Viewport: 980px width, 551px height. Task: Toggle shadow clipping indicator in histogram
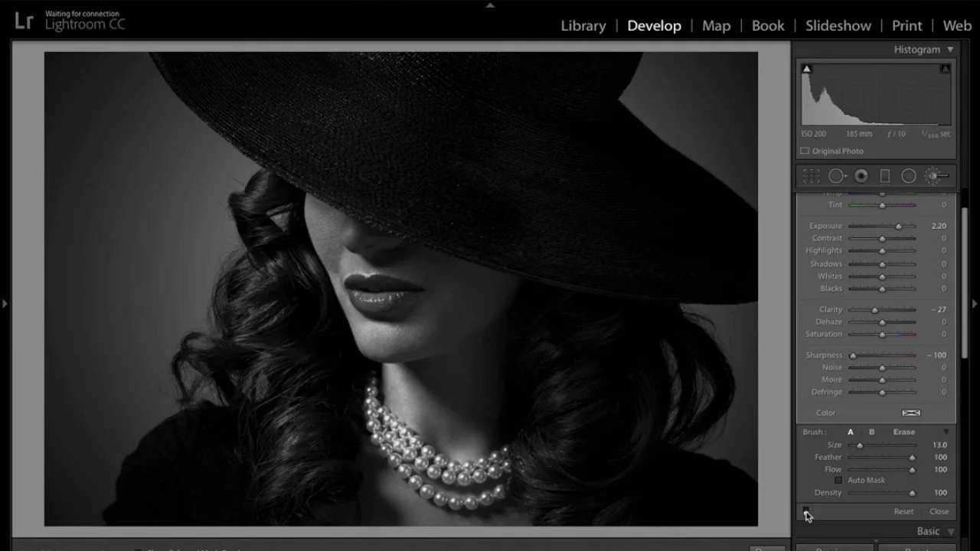tap(806, 69)
